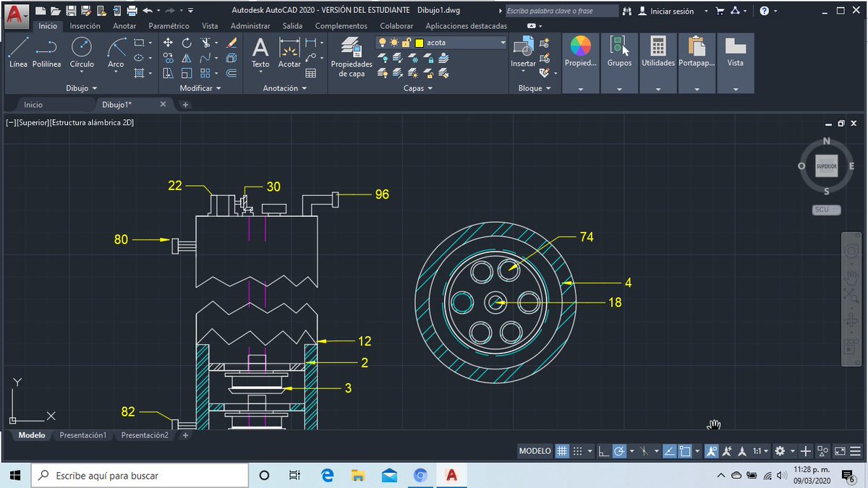Click the Save icon in quick access toolbar
This screenshot has width=868, height=488.
[x=71, y=11]
